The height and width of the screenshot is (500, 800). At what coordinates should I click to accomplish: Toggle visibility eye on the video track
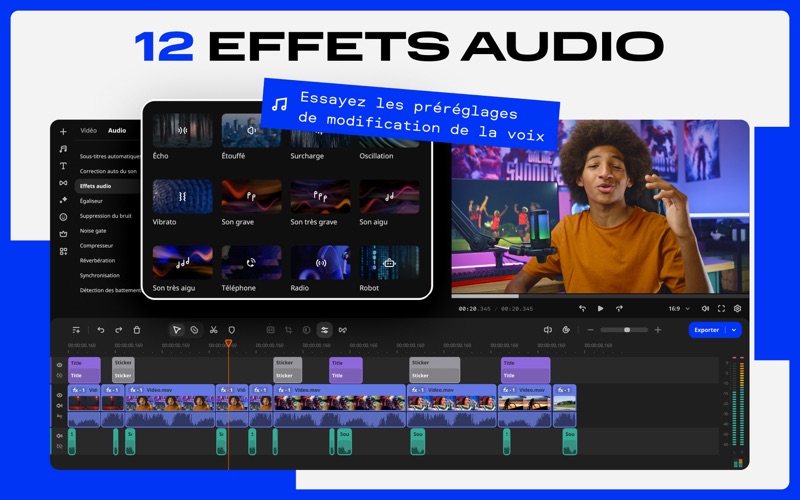[60, 395]
